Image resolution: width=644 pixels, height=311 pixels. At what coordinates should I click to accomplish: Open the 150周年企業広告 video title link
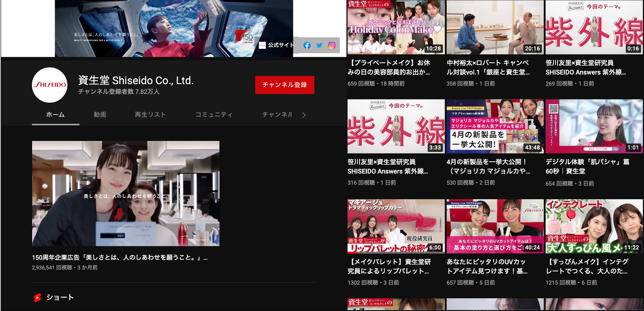tap(120, 257)
